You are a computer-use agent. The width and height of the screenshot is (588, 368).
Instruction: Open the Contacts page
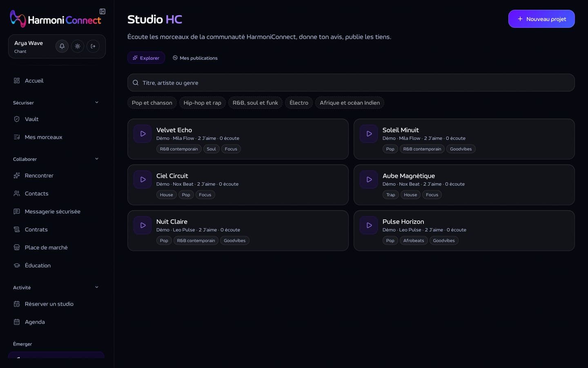(x=57, y=193)
